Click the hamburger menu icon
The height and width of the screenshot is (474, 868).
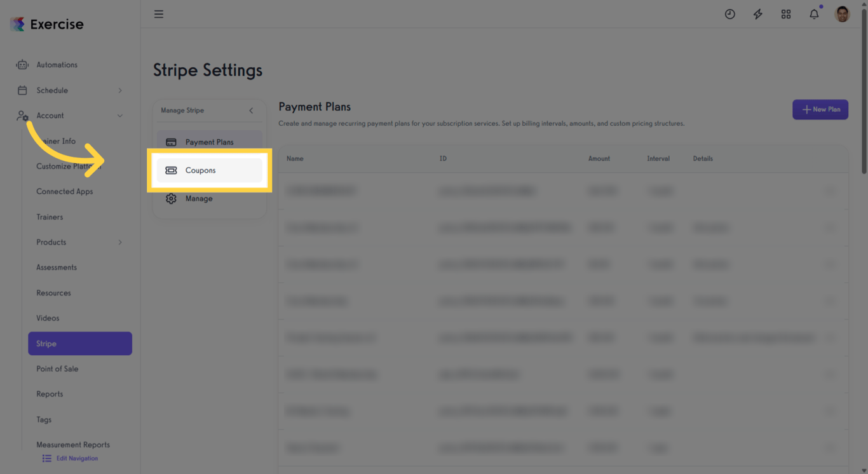158,13
